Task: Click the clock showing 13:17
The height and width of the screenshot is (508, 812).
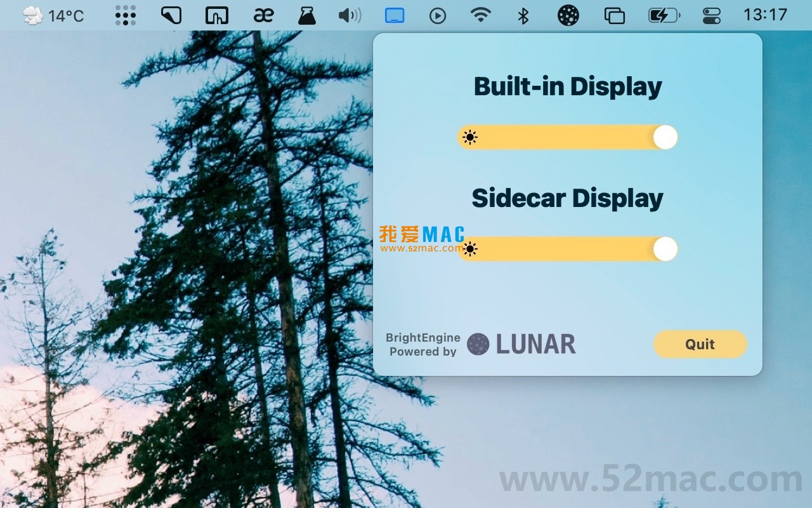Action: pyautogui.click(x=766, y=15)
